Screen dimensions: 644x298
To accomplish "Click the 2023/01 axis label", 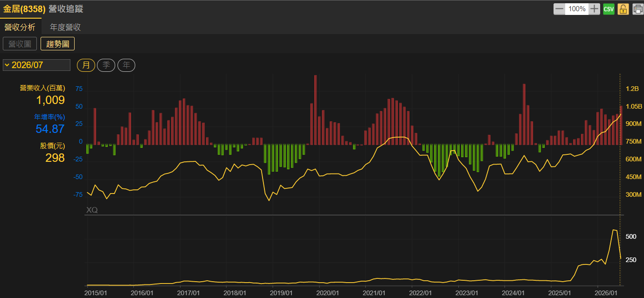I will click(467, 293).
